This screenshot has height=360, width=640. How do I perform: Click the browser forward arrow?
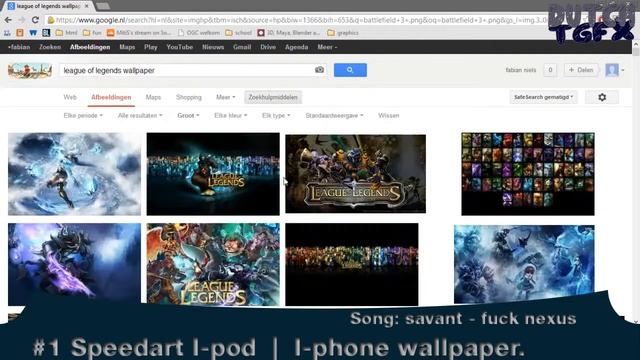(x=22, y=20)
